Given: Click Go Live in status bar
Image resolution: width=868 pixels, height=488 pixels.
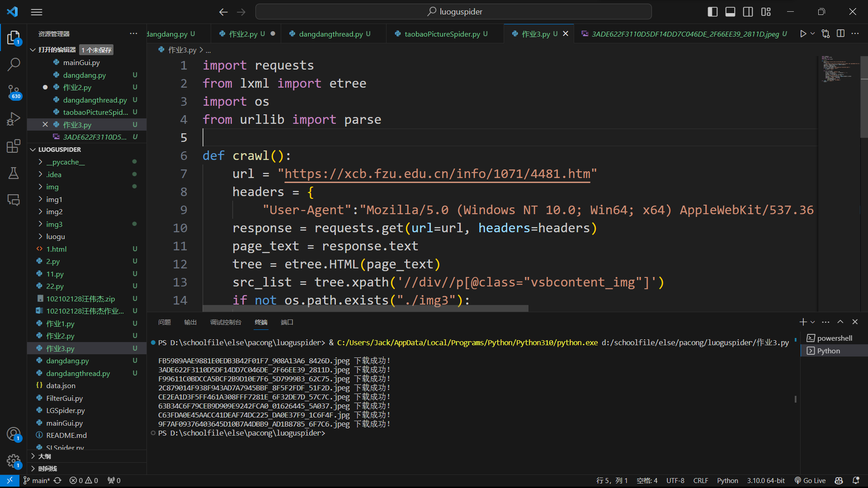Looking at the screenshot, I should [810, 480].
